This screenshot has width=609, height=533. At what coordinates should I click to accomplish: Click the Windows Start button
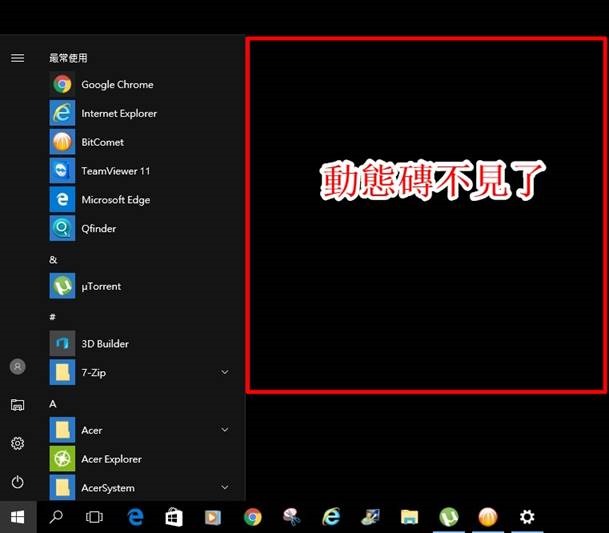(18, 517)
